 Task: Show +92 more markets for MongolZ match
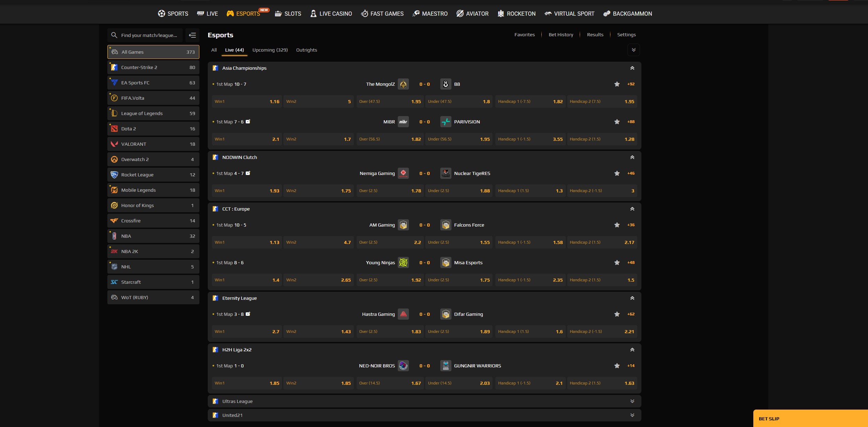tap(631, 84)
